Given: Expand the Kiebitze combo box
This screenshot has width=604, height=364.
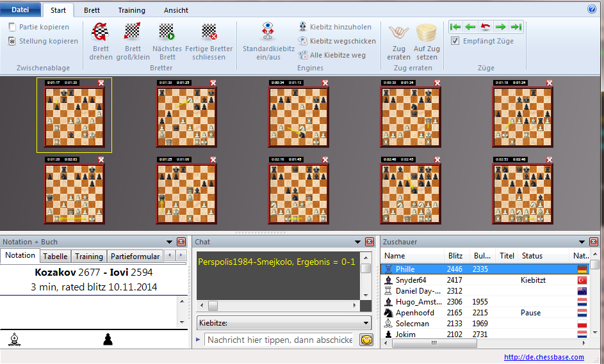Looking at the screenshot, I should (x=366, y=323).
